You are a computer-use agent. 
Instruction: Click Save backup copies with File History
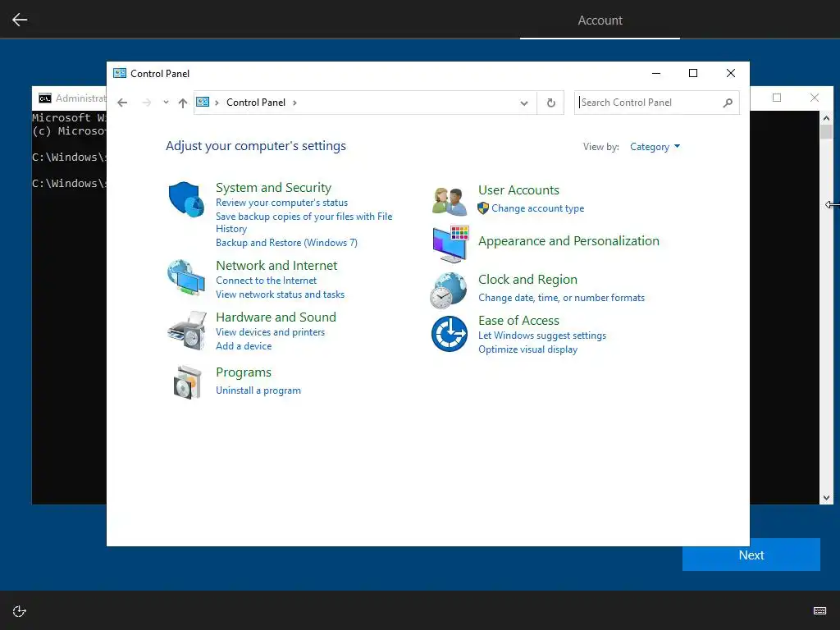tap(304, 222)
